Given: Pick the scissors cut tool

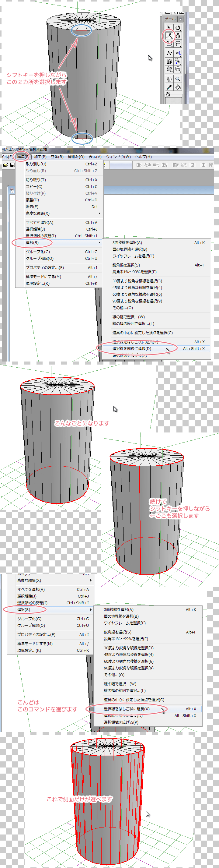Looking at the screenshot, I should pos(178,53).
